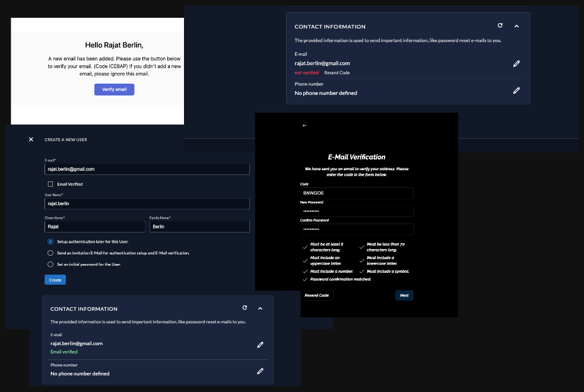Click Resend Code next to not verified
This screenshot has height=392, width=584.
[337, 73]
